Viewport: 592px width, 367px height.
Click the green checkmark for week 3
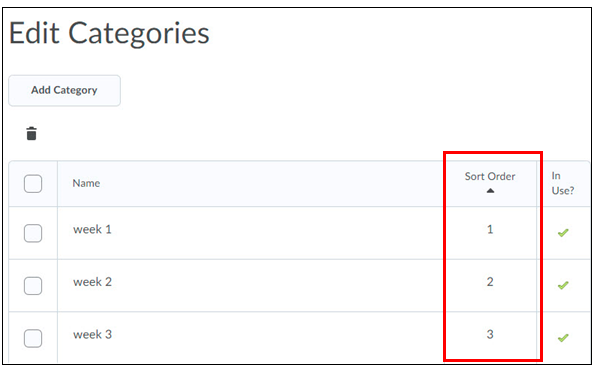pos(563,338)
